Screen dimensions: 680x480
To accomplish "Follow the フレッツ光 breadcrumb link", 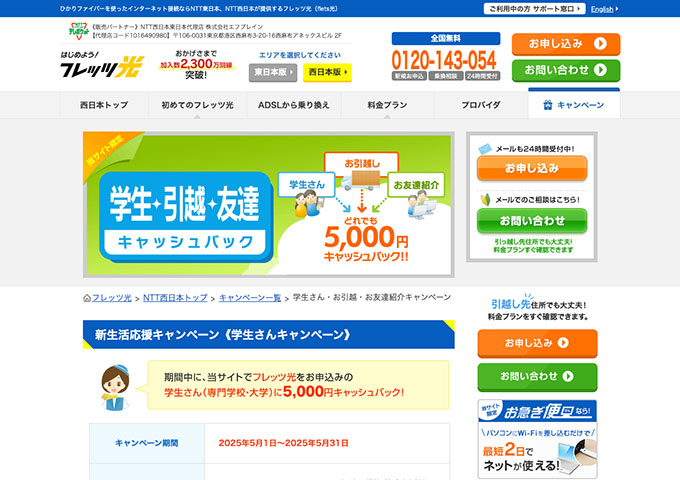I will click(x=111, y=298).
